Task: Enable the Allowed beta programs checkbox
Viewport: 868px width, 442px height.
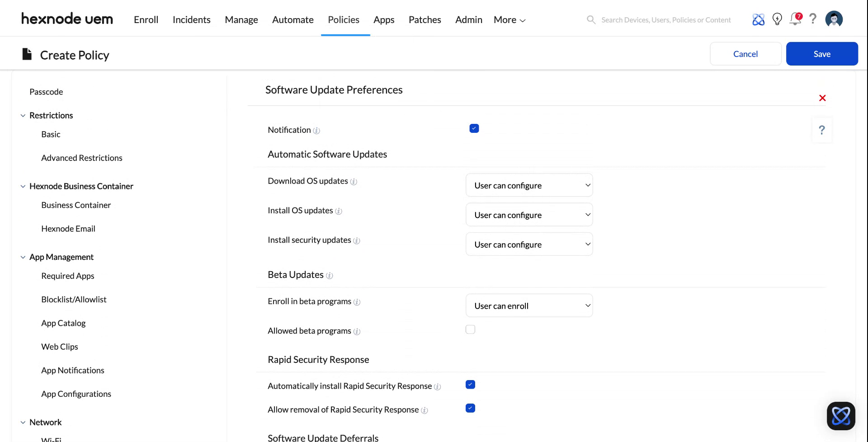Action: (x=470, y=329)
